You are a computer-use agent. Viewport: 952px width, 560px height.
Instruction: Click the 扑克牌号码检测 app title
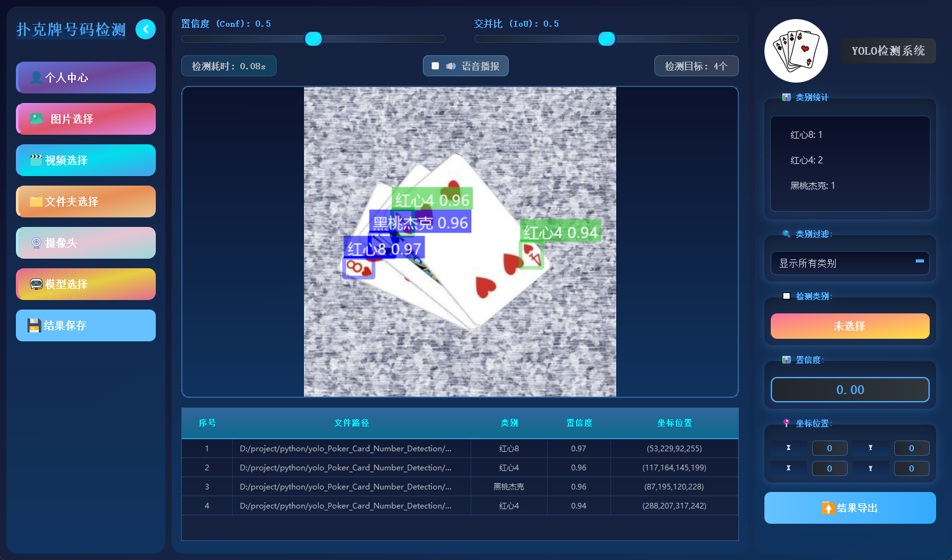[71, 29]
